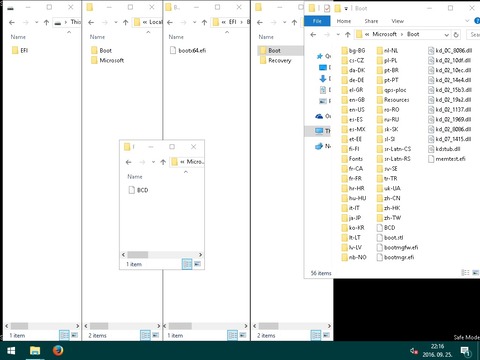Viewport: 480px width, 360px height.
Task: Click the muted volume tray icon
Action: pyautogui.click(x=414, y=351)
